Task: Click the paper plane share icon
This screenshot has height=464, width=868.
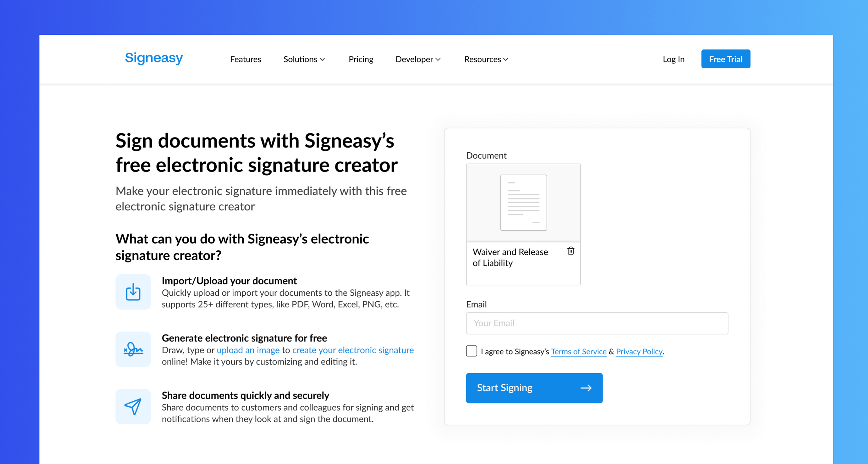Action: tap(133, 406)
